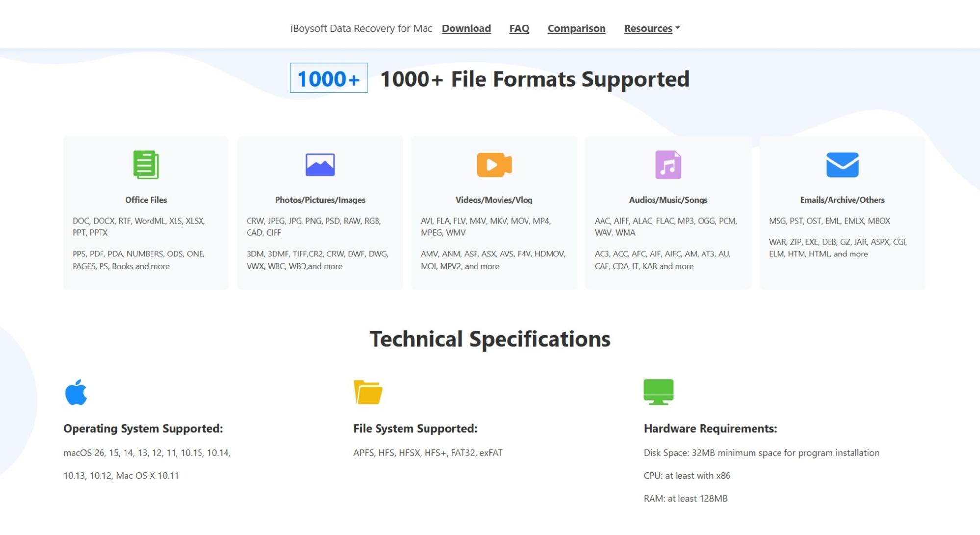The height and width of the screenshot is (535, 980).
Task: Click the green monitor icon for Hardware Requirements
Action: 658,391
